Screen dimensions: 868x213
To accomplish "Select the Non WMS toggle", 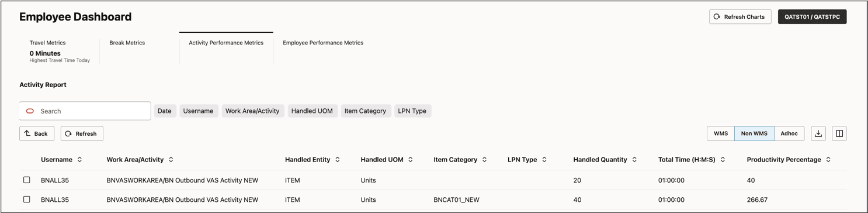I will 754,133.
